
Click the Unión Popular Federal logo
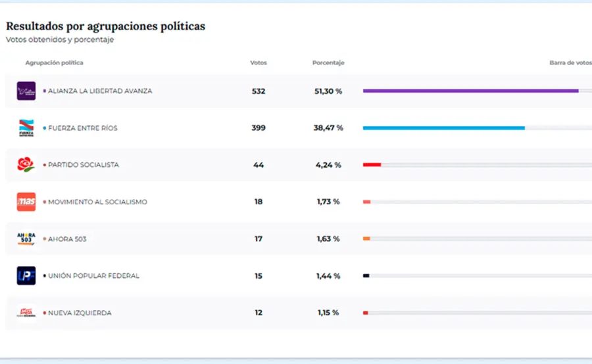pyautogui.click(x=26, y=276)
